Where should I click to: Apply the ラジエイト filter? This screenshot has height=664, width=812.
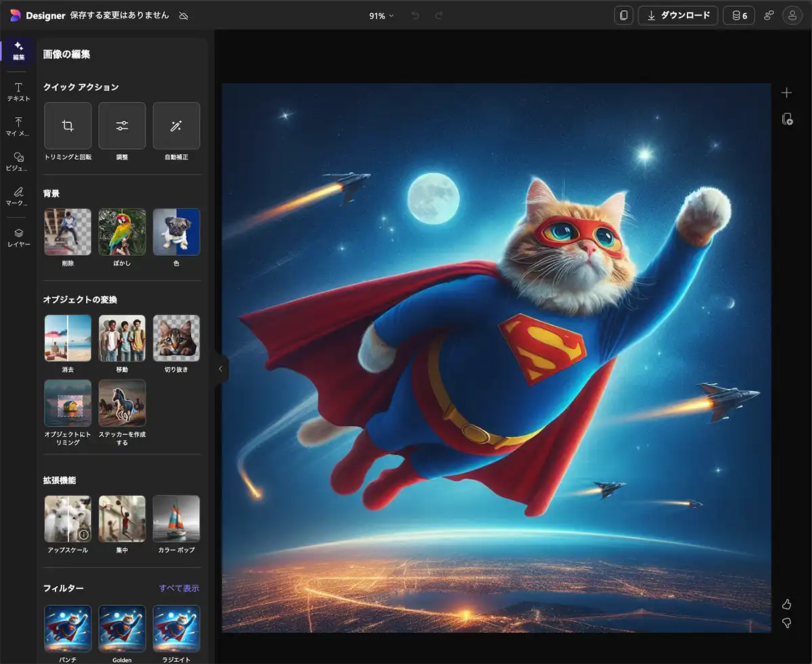[177, 628]
